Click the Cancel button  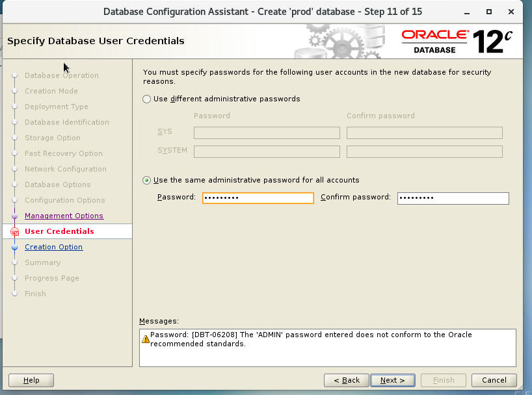click(494, 380)
